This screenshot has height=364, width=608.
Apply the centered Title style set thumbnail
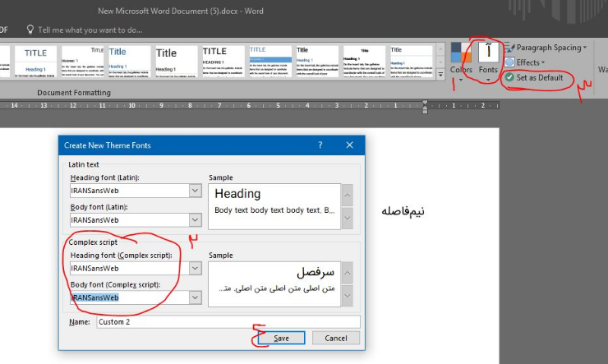pyautogui.click(x=364, y=62)
